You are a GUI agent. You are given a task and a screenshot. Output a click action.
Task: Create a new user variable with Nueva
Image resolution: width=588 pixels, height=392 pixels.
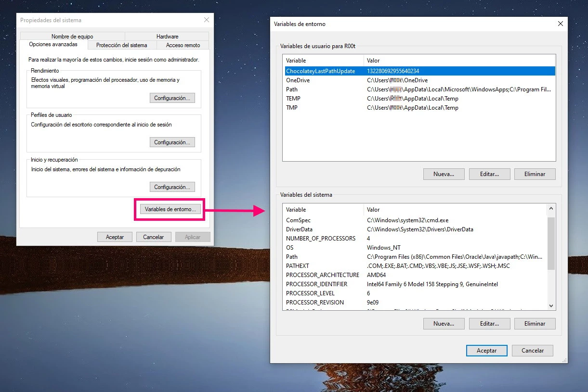(x=444, y=174)
